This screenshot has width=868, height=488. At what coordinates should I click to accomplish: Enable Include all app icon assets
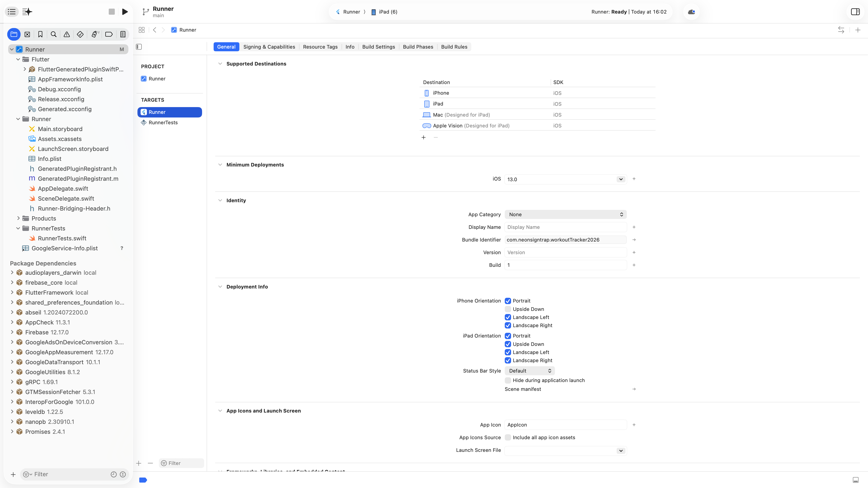click(x=508, y=437)
